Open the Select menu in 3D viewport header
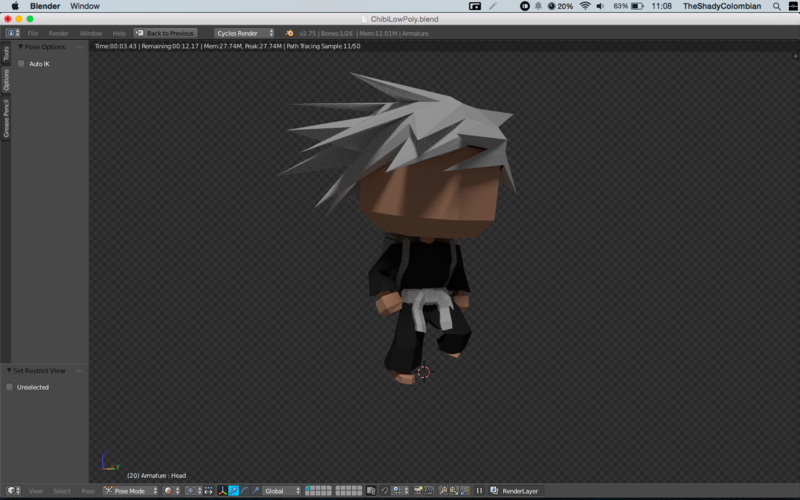Screen dimensions: 800x500 coord(62,491)
